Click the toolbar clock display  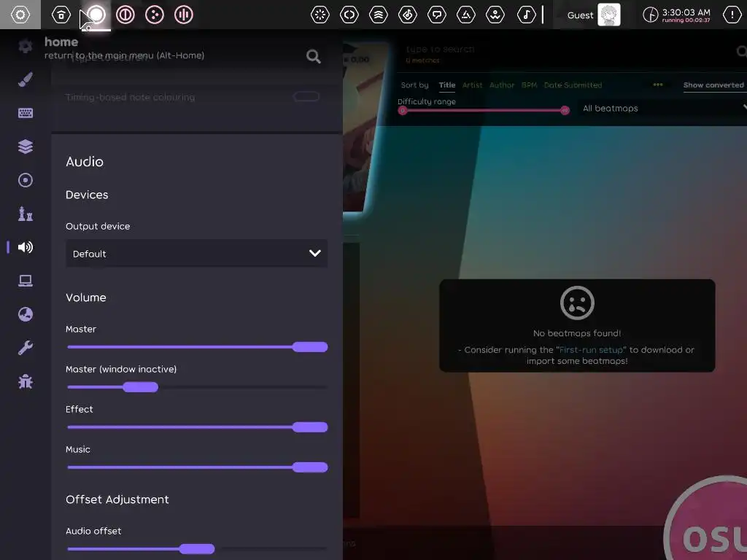[x=676, y=15]
